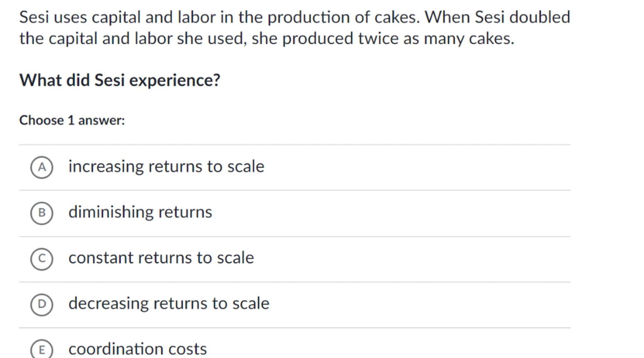Pick the D option circle
The image size is (644, 358).
coord(42,304)
